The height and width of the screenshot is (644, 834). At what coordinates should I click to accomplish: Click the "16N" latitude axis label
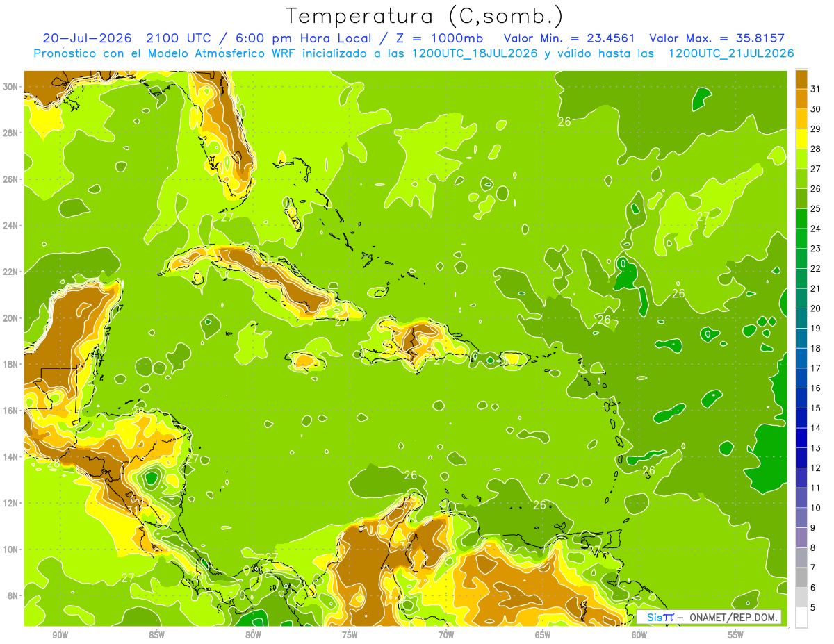(x=11, y=410)
